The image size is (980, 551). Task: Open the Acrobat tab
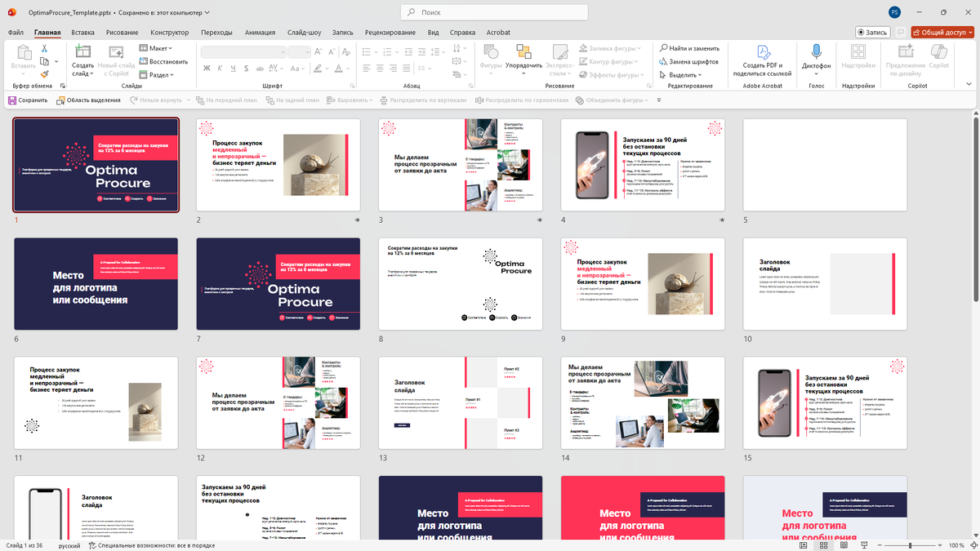coord(498,33)
